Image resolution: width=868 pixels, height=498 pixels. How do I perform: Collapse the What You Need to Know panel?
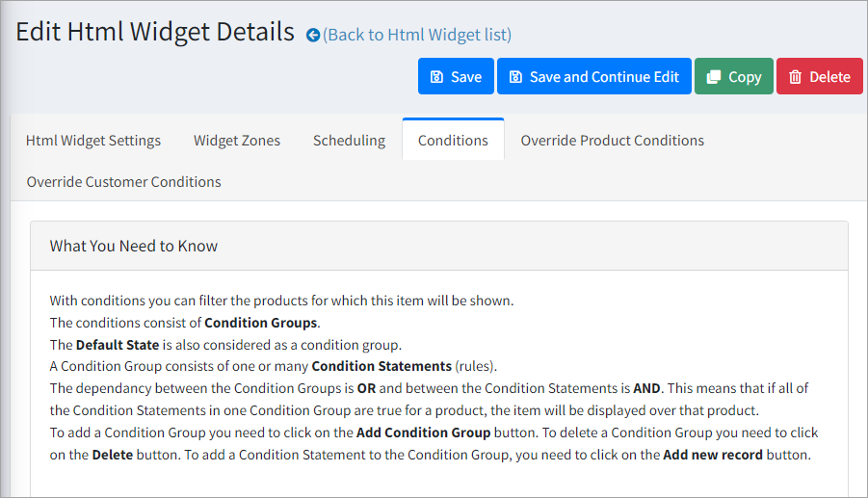[134, 246]
